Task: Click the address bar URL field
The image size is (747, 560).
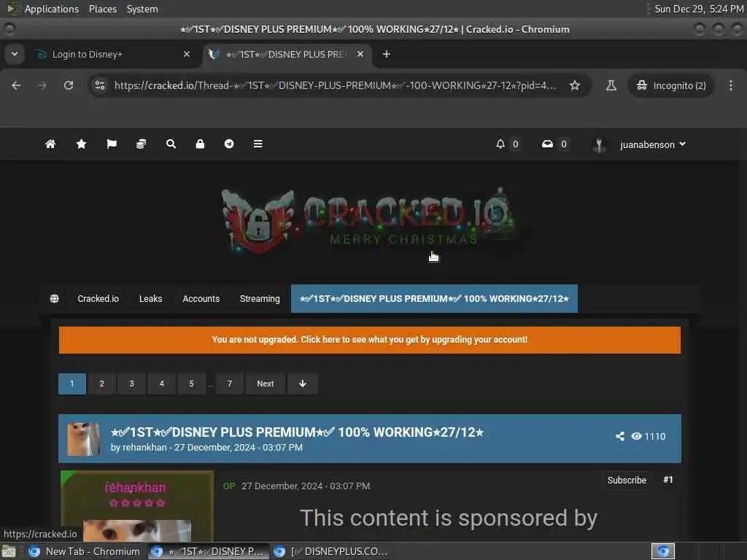Action: 336,86
